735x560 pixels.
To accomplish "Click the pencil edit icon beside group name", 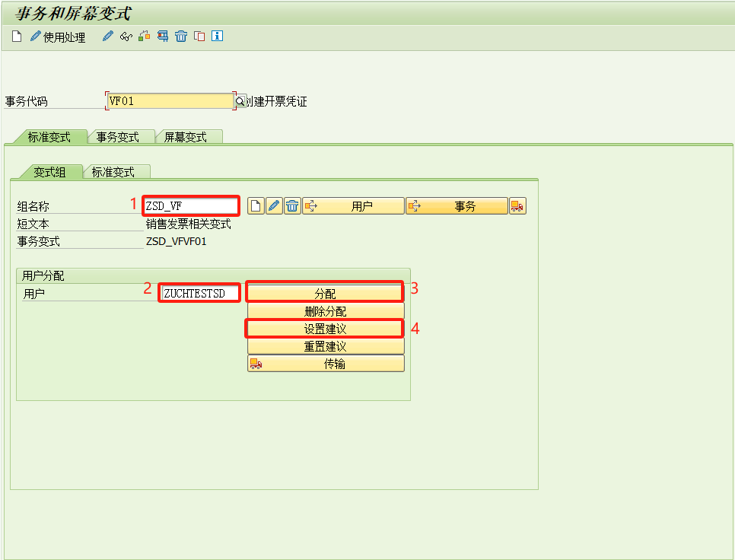I will tap(274, 205).
